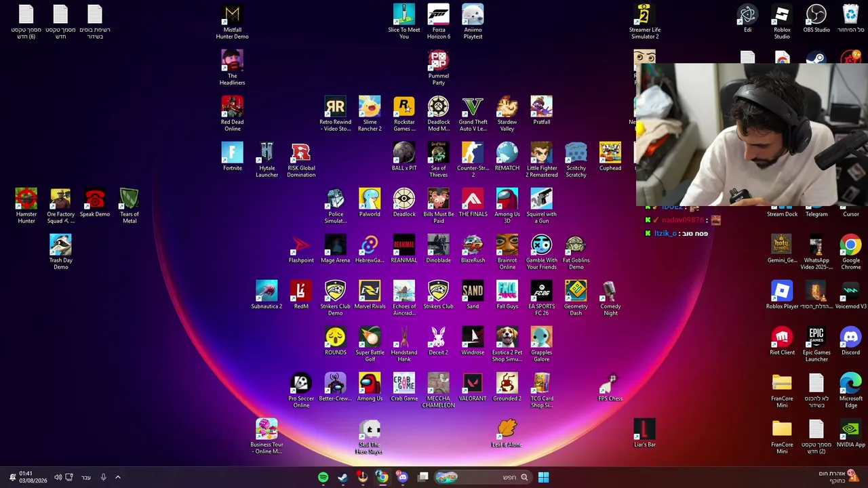The height and width of the screenshot is (488, 868).
Task: Open the Marvel Rivals shortcut
Action: [x=370, y=295]
